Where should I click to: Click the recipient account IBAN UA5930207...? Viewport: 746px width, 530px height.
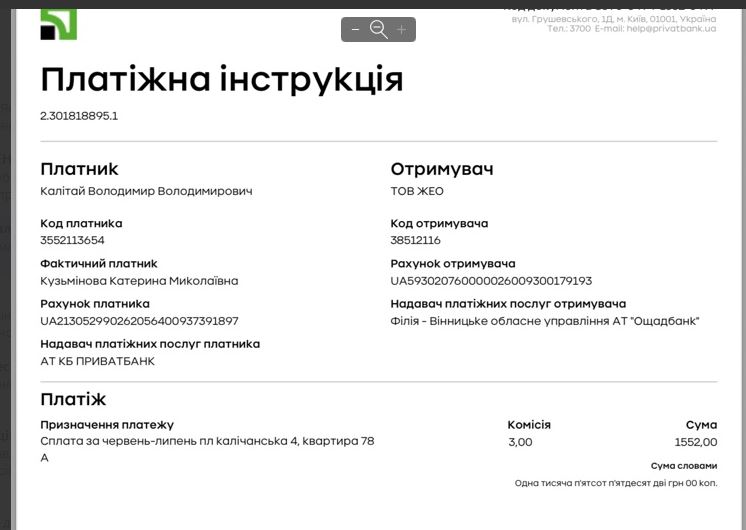pos(491,281)
